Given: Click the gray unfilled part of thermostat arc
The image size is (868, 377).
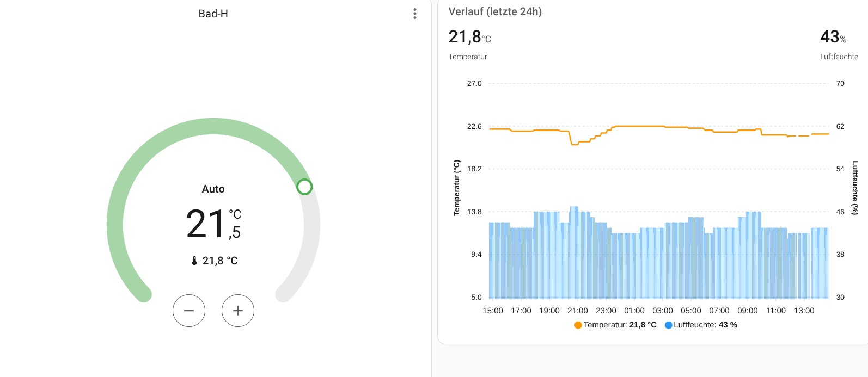Looking at the screenshot, I should (x=310, y=245).
